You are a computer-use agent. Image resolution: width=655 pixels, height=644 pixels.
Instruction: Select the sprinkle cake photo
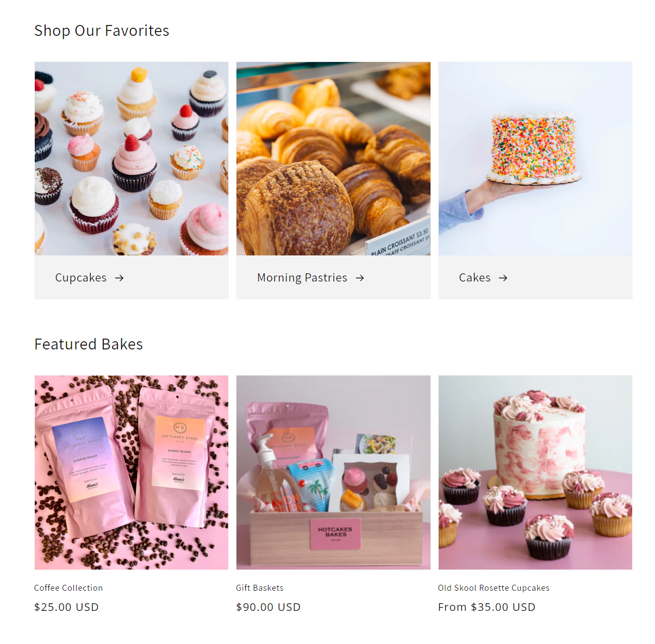click(x=535, y=159)
